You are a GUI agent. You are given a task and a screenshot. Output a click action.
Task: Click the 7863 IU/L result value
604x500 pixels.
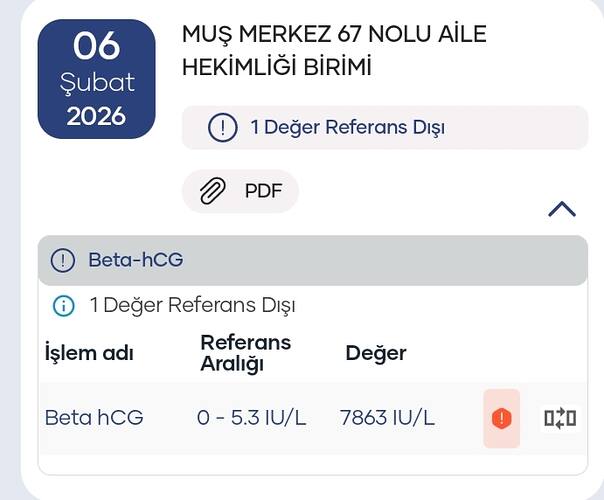point(387,418)
